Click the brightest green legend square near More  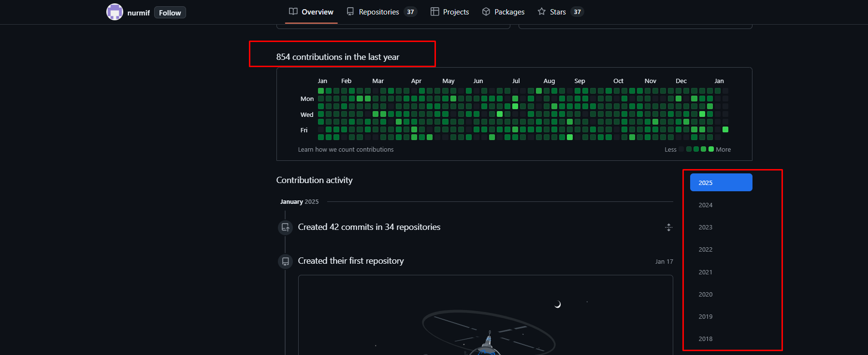tap(711, 149)
